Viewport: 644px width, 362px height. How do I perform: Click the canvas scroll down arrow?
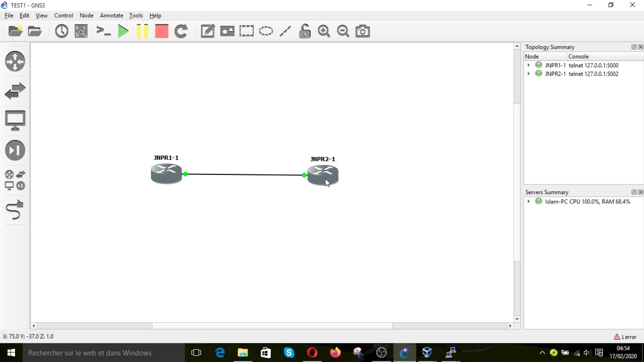pyautogui.click(x=517, y=319)
